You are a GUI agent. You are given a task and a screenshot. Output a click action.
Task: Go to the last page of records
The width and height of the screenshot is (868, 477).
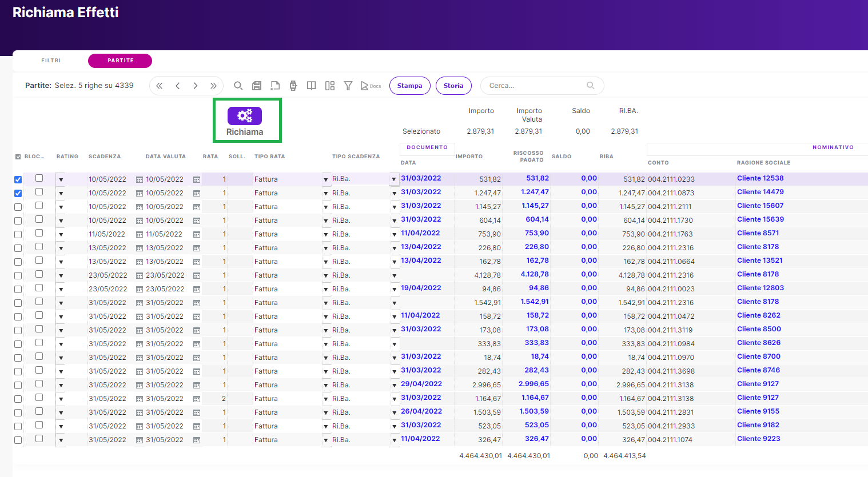[x=213, y=86]
